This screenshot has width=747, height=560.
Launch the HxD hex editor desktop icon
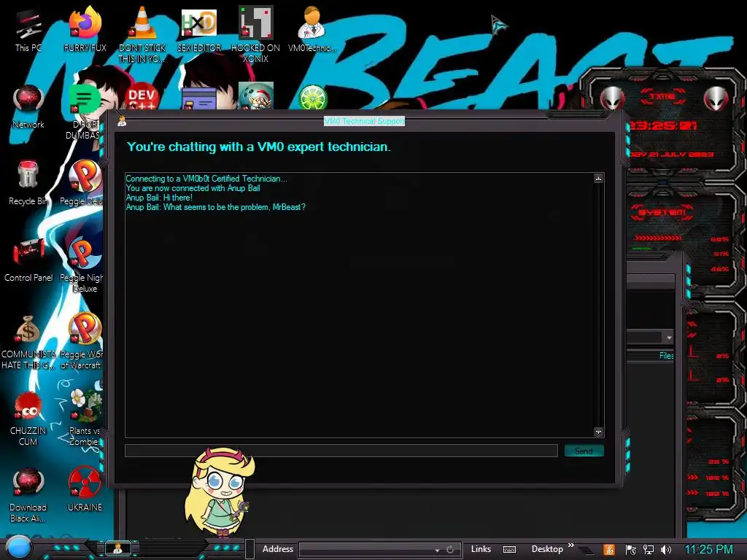click(x=199, y=29)
